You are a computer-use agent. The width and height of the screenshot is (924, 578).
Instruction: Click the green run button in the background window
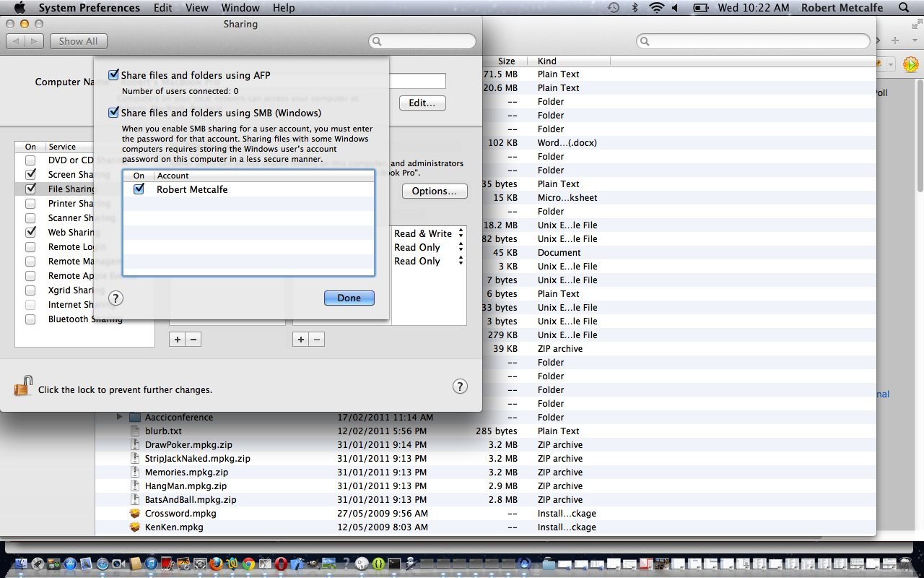(911, 64)
